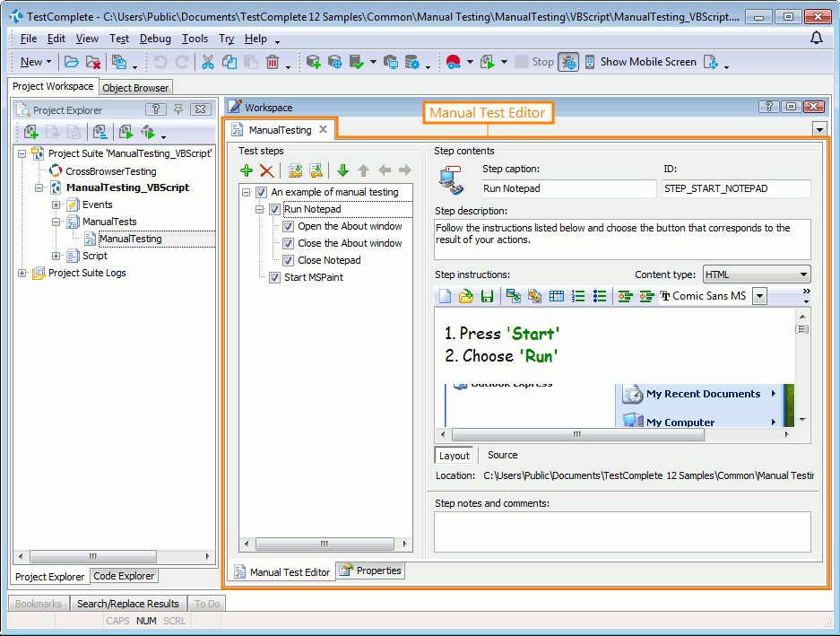Open the Debug menu

[x=155, y=39]
